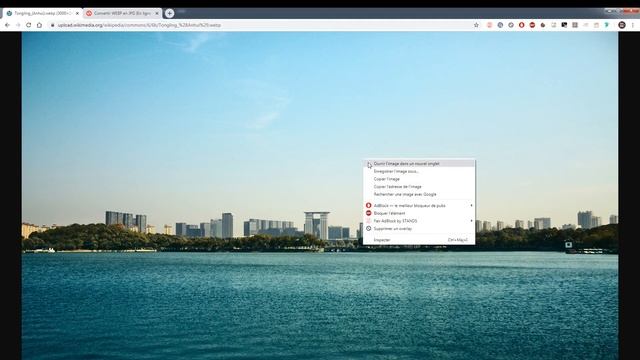This screenshot has width=640, height=360.
Task: Open the Chrome three-dot menu
Action: click(x=633, y=25)
